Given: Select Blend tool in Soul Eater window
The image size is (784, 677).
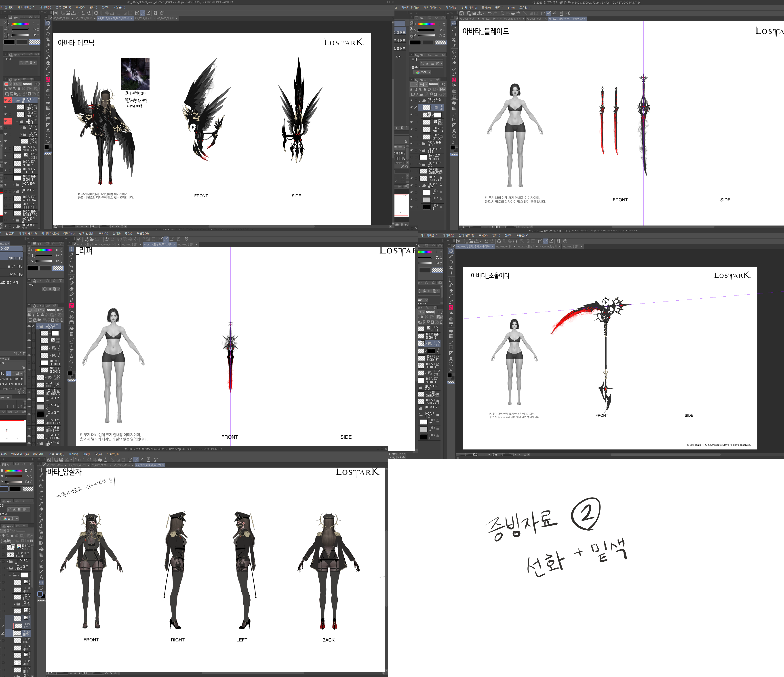Looking at the screenshot, I should [x=451, y=319].
